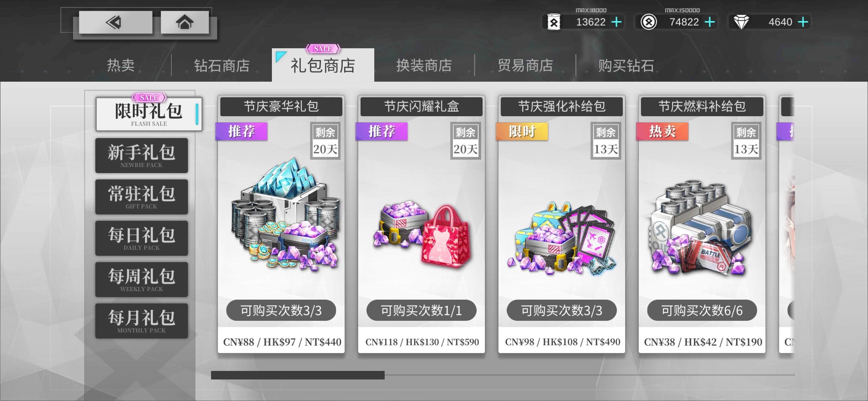Select 每日礼包 Daily Pack category
The height and width of the screenshot is (401, 868).
coord(141,238)
